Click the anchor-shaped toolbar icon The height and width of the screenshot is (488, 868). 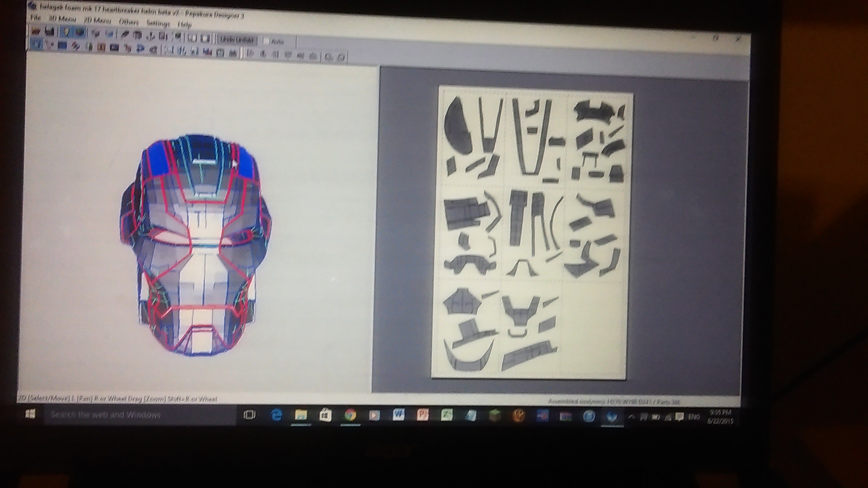pos(150,36)
